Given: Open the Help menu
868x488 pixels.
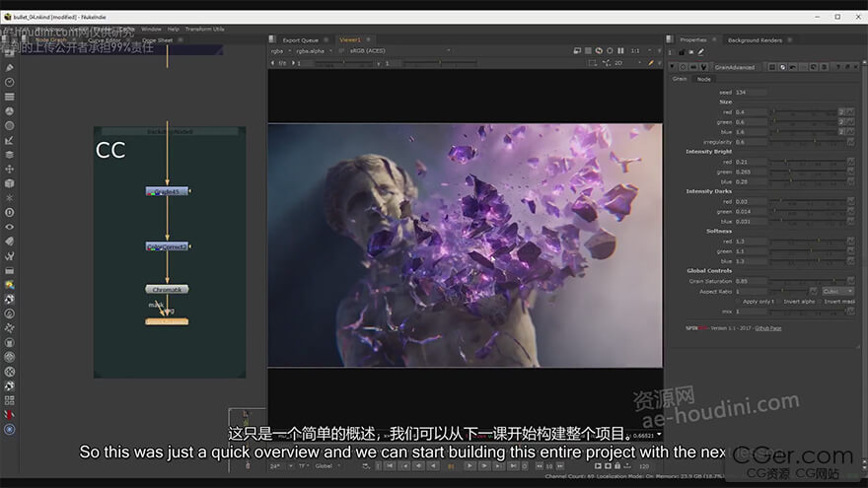Looking at the screenshot, I should pos(174,29).
